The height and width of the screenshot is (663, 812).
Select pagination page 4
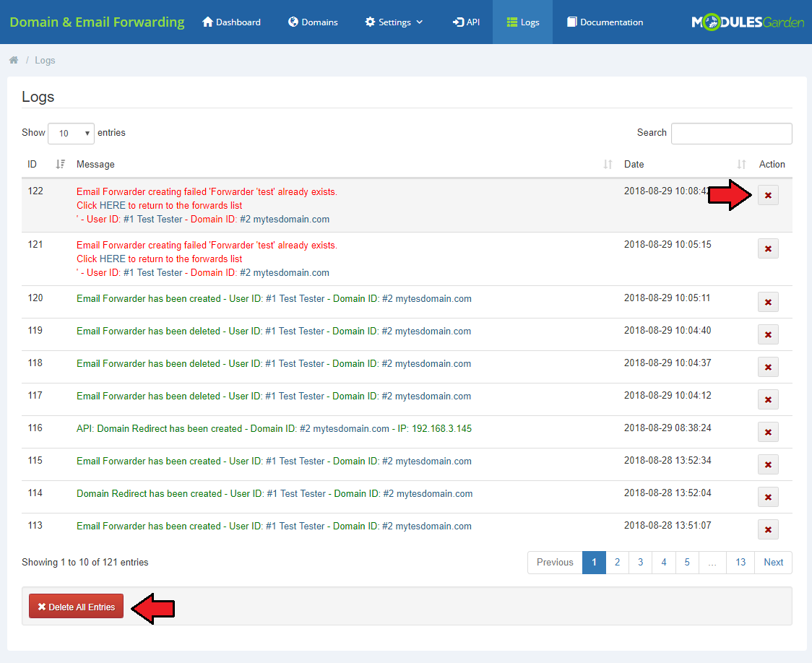pyautogui.click(x=664, y=563)
